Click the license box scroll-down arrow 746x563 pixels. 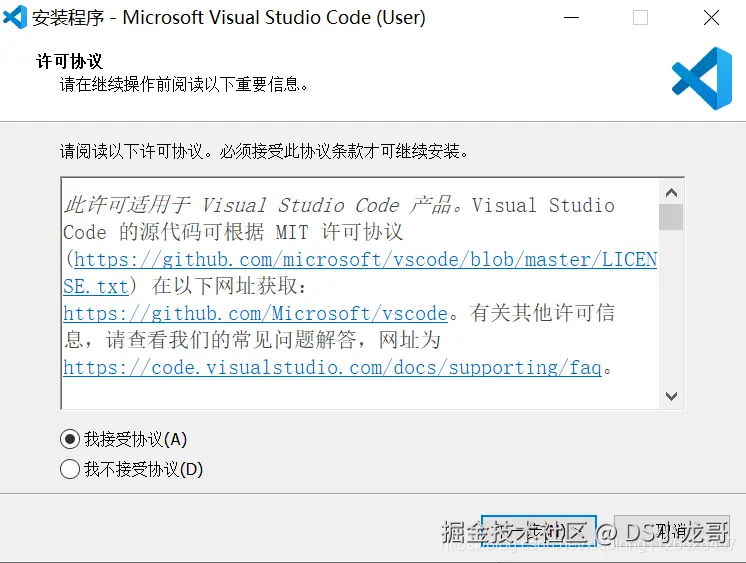pos(671,396)
